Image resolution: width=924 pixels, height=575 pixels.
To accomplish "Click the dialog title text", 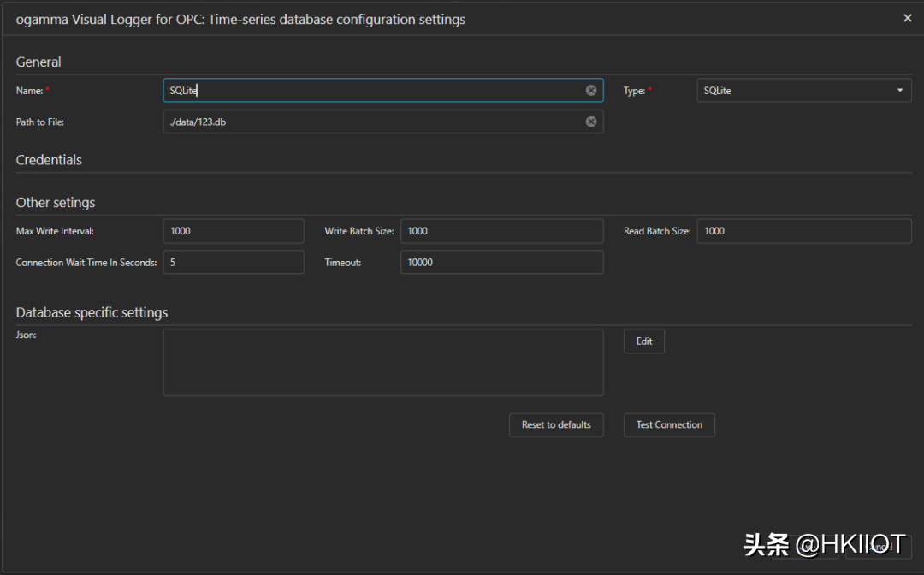I will [240, 20].
